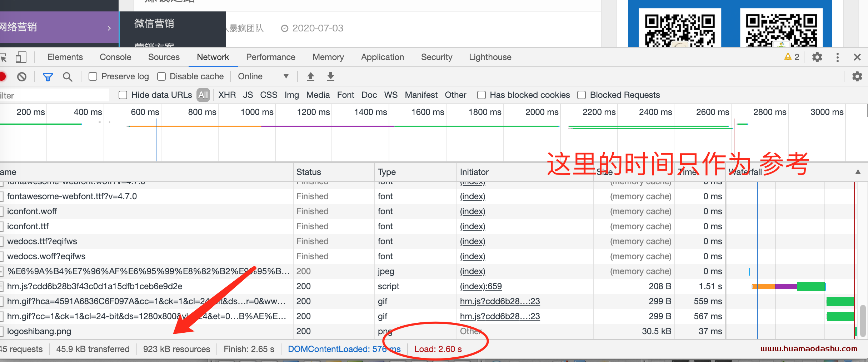Filter requests by Doc
The image size is (868, 362).
pyautogui.click(x=369, y=95)
